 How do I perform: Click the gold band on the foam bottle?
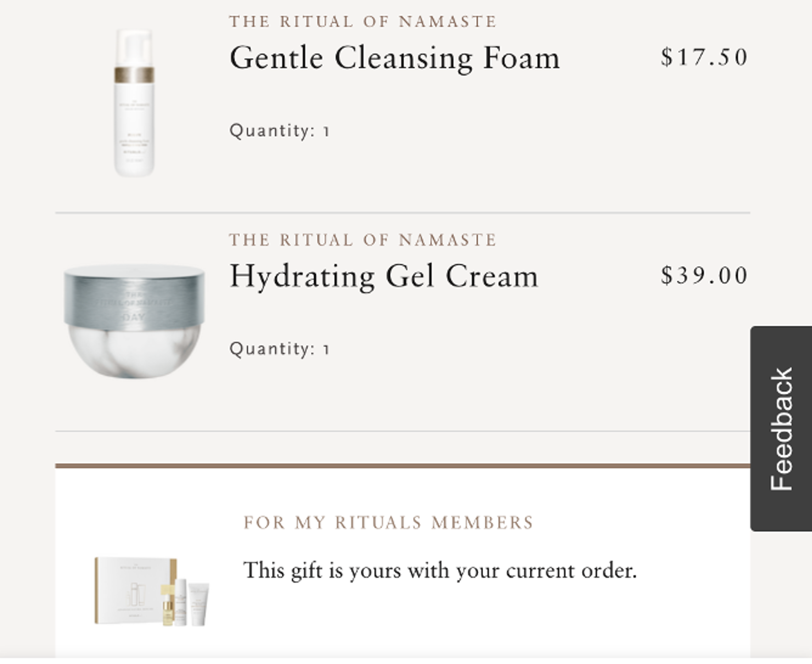coord(134,75)
